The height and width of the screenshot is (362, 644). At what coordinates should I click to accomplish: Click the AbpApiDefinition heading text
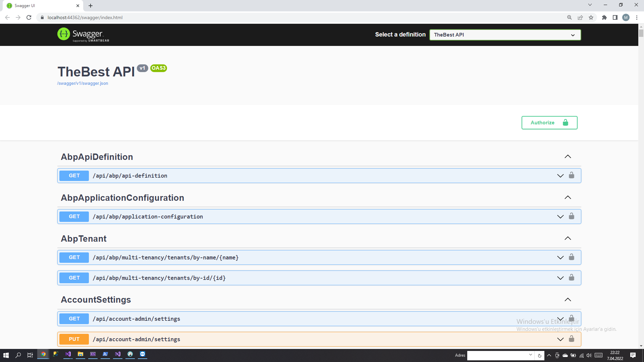coord(97,157)
